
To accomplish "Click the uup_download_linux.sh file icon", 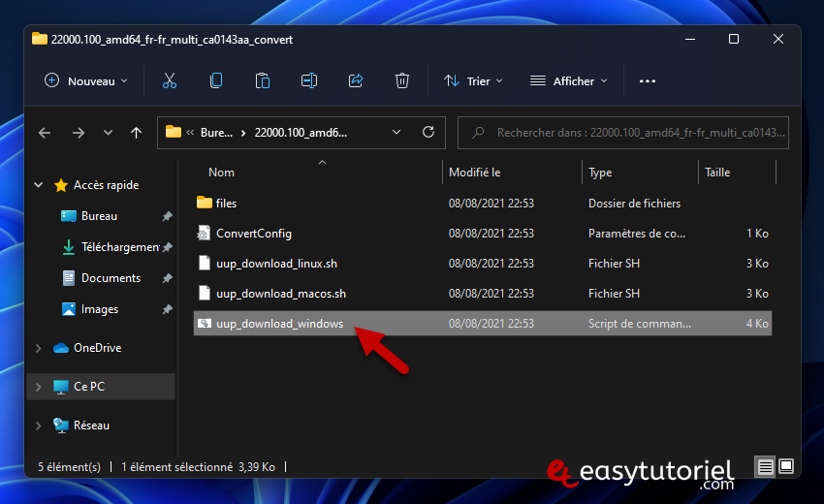I will pos(205,263).
